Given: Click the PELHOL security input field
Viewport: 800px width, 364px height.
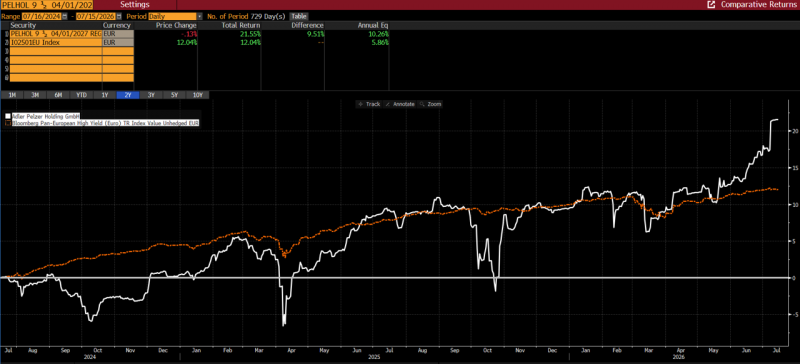Looking at the screenshot, I should [55, 34].
